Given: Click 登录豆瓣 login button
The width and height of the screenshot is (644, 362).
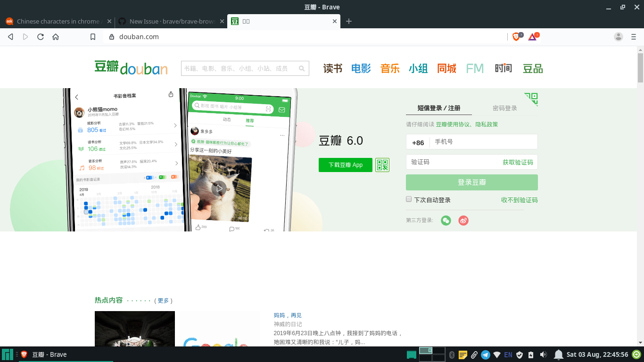Looking at the screenshot, I should tap(472, 182).
